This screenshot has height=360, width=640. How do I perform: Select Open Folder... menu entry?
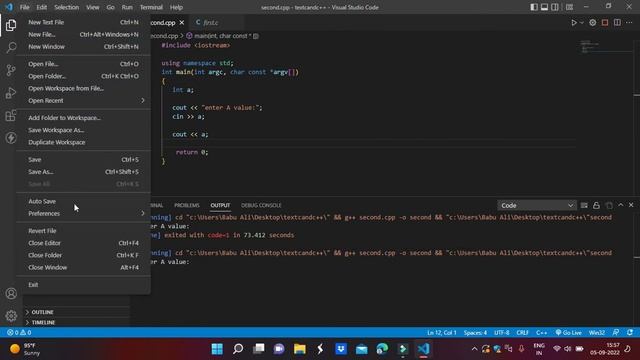[x=84, y=76]
